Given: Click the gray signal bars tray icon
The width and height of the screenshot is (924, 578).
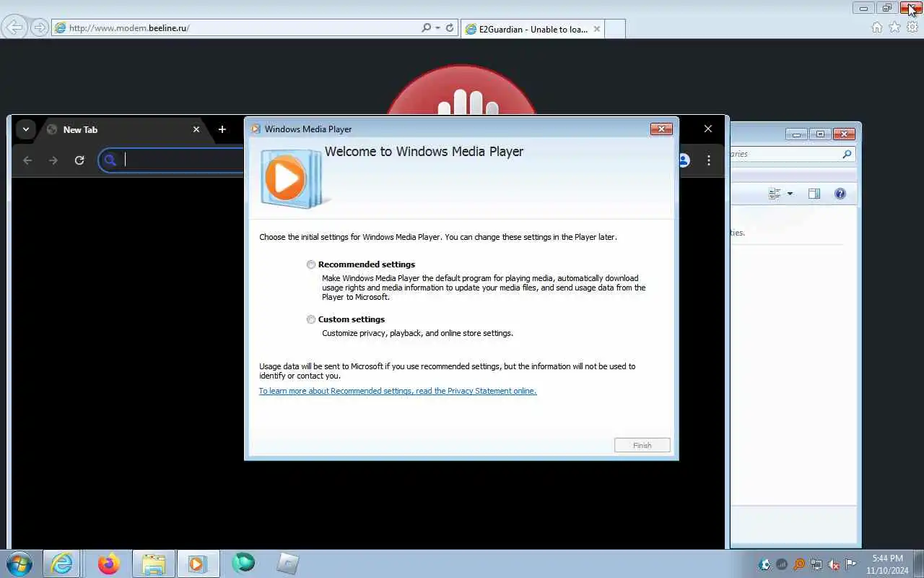Looking at the screenshot, I should 782,564.
